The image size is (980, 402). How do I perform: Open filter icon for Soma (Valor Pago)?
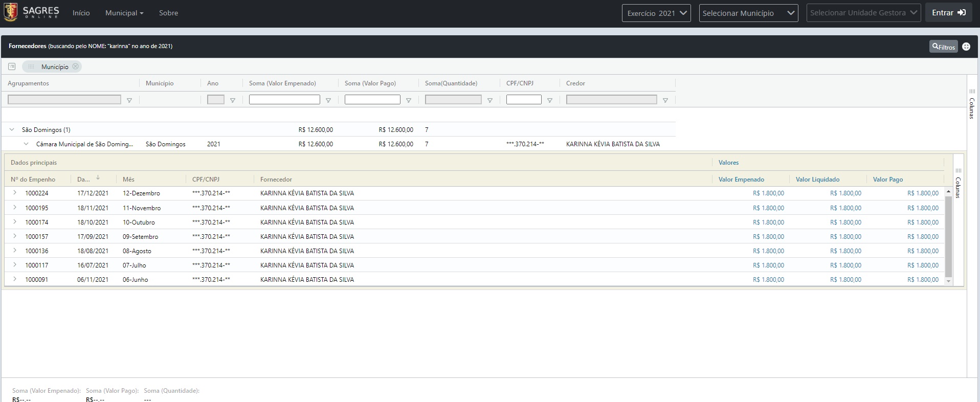pyautogui.click(x=409, y=100)
